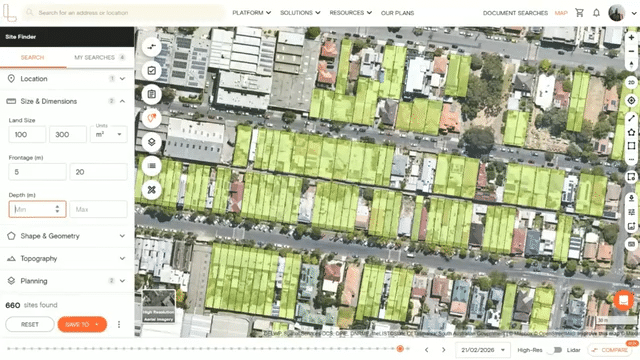Select the Map nav item

tap(561, 13)
